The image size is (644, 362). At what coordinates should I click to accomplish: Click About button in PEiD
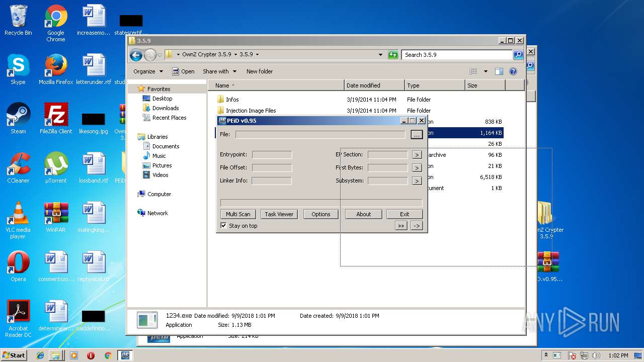tap(363, 214)
